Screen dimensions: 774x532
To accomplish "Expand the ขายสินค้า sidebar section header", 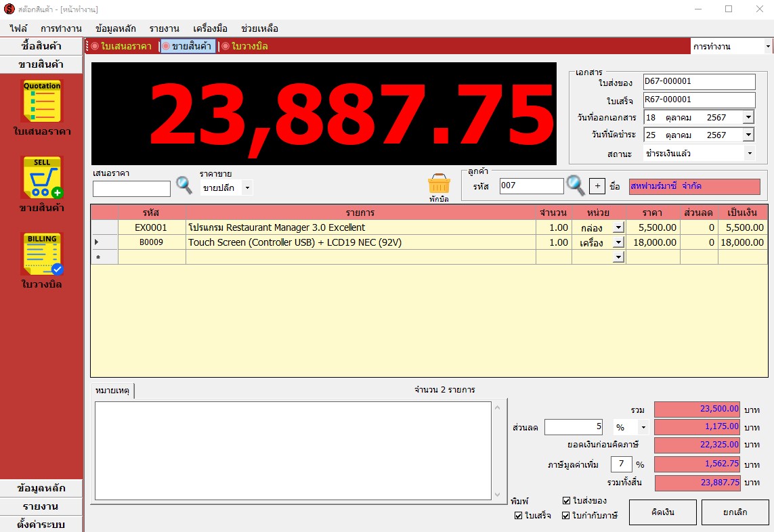I will 41,64.
